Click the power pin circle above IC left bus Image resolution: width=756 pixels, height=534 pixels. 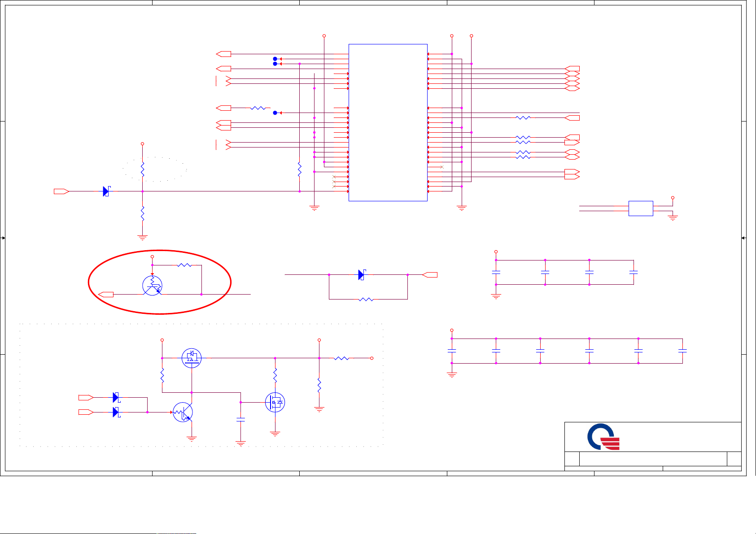[324, 36]
